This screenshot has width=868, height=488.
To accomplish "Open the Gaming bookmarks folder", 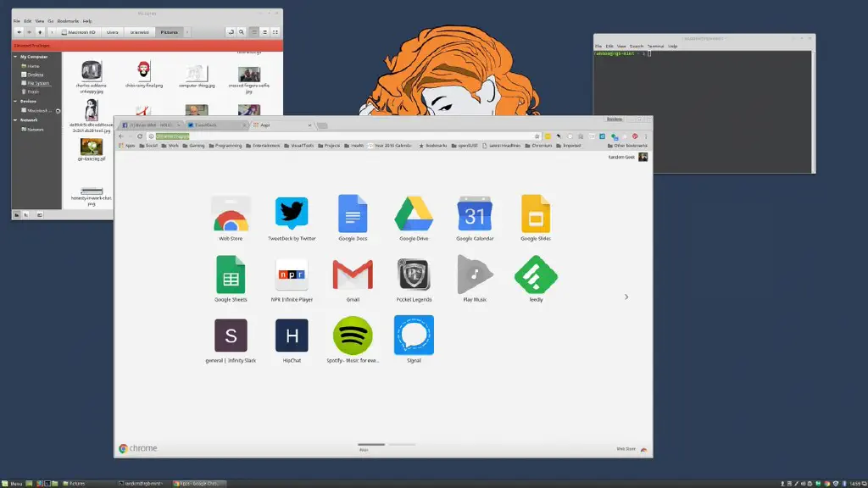I will (x=194, y=146).
